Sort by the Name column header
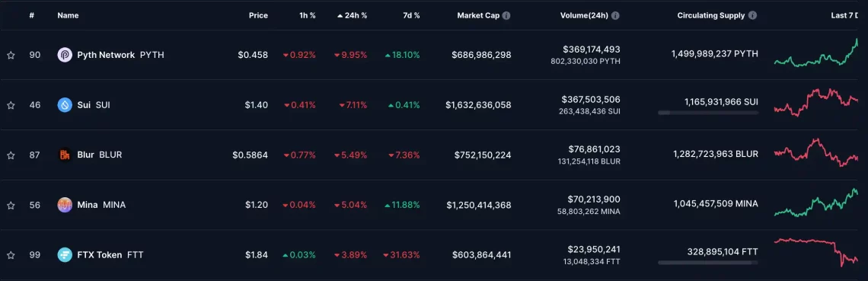Image resolution: width=868 pixels, height=281 pixels. coord(68,15)
